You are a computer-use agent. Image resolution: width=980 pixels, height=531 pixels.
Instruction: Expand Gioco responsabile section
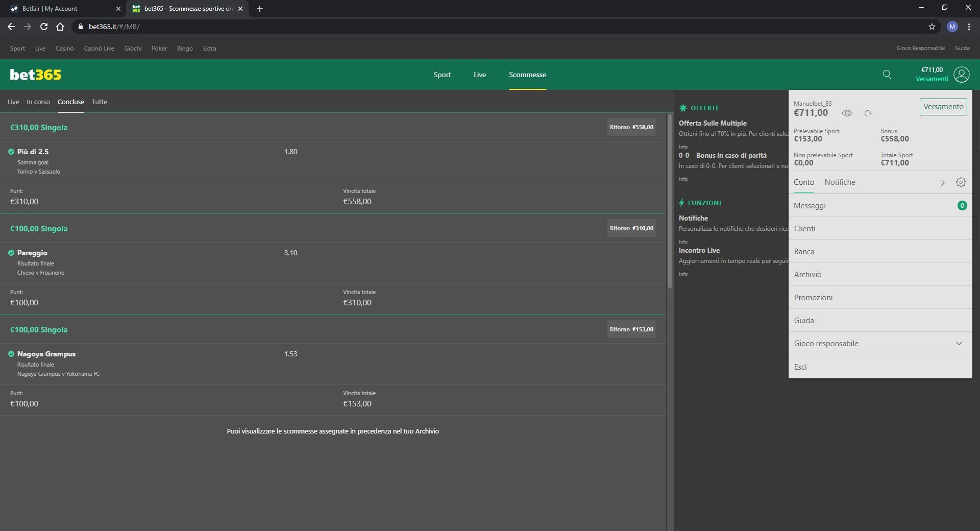click(x=880, y=344)
